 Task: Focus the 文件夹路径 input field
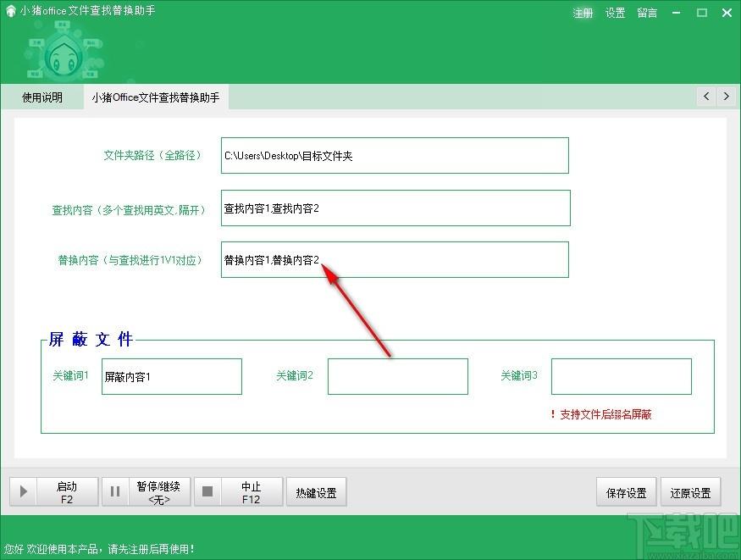(x=395, y=156)
